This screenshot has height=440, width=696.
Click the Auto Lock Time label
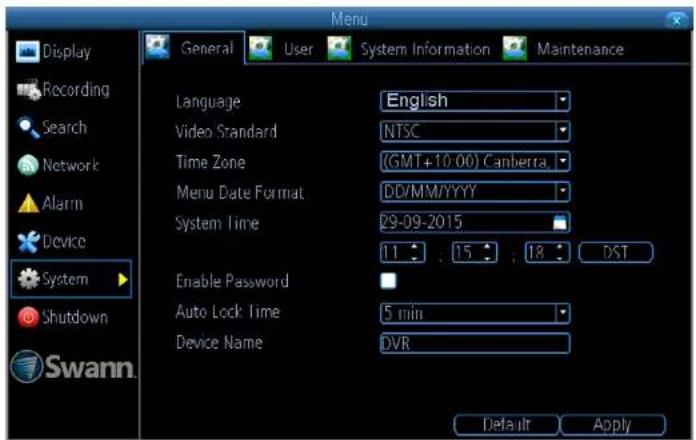click(228, 312)
